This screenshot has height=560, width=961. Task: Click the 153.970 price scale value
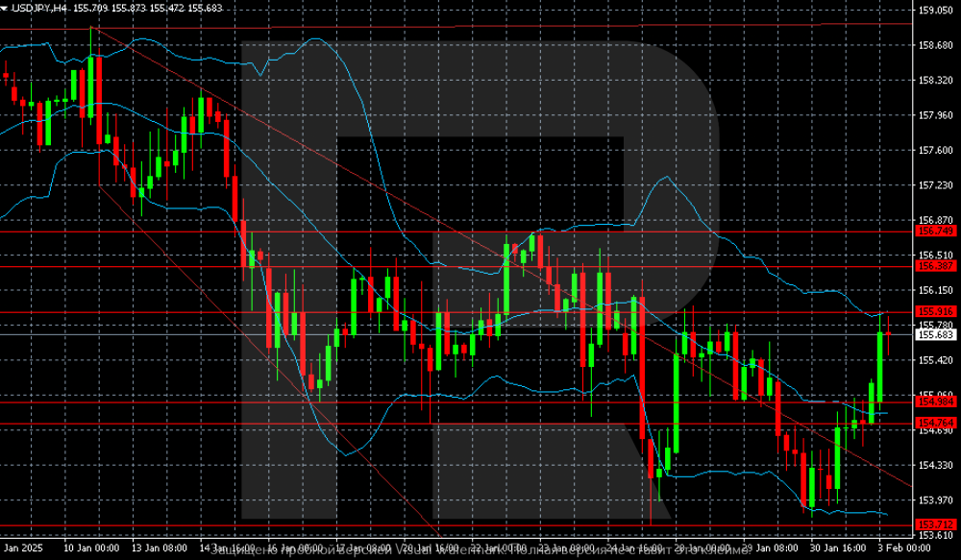tap(935, 499)
